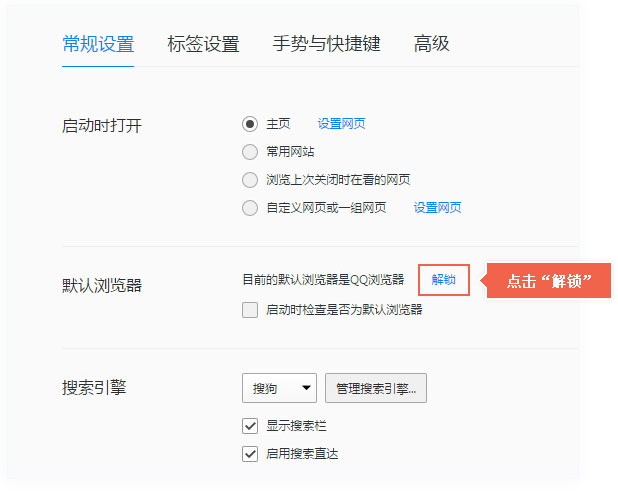Image resolution: width=618 pixels, height=498 pixels.
Task: Click 设置网页 link next to 自定义网页
Action: point(437,208)
